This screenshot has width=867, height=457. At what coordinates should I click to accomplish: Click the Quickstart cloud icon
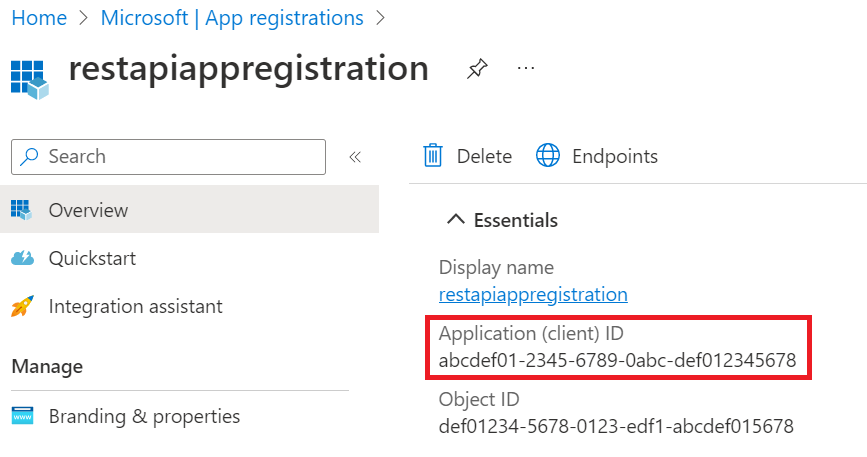click(x=22, y=259)
